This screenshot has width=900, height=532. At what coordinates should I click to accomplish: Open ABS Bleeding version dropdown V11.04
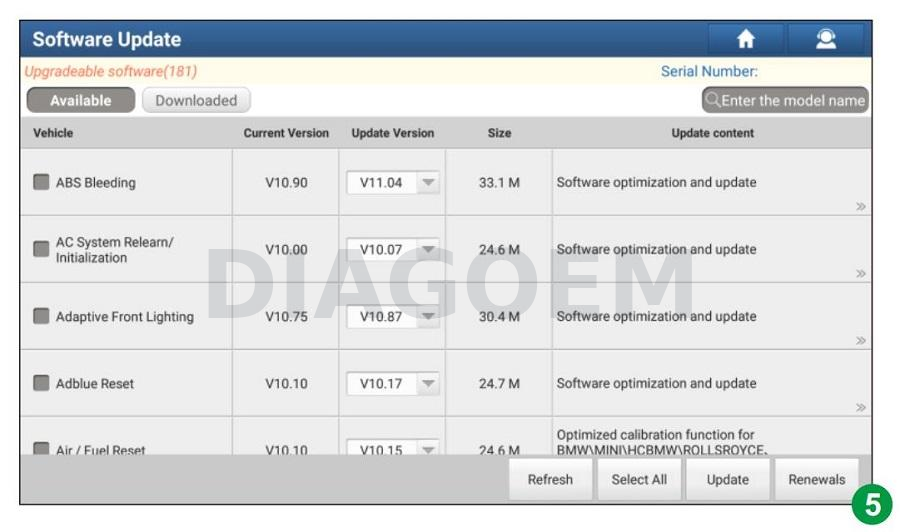(393, 182)
